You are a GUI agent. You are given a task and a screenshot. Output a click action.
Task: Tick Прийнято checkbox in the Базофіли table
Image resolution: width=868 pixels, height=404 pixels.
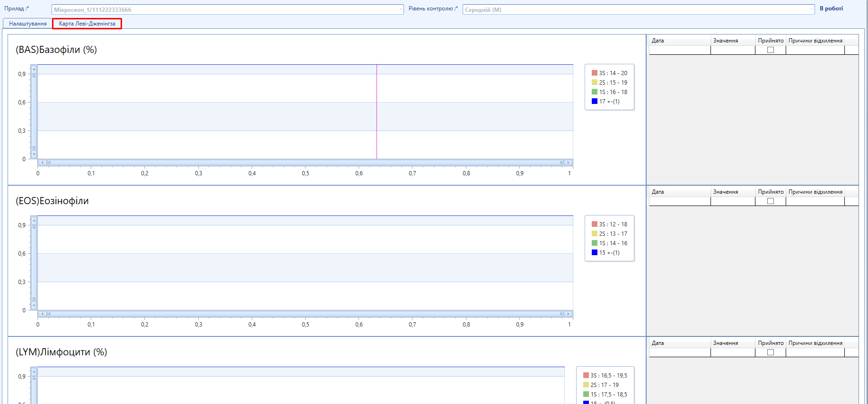tap(771, 50)
